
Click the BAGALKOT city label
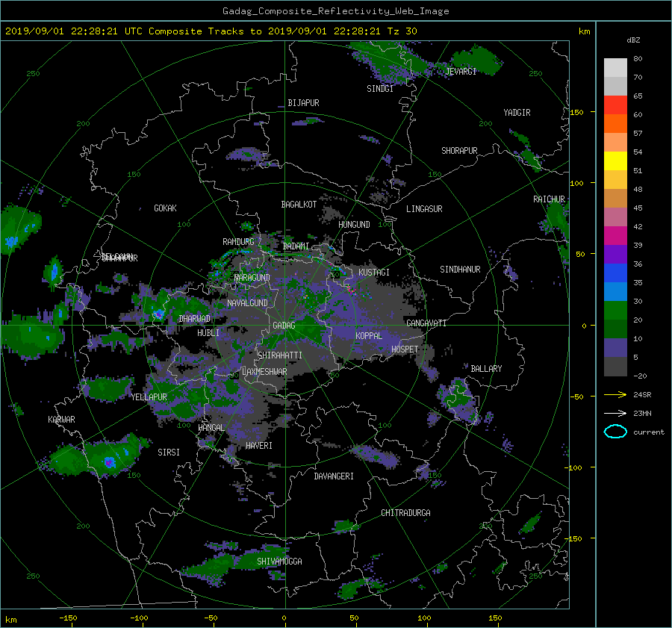(299, 205)
